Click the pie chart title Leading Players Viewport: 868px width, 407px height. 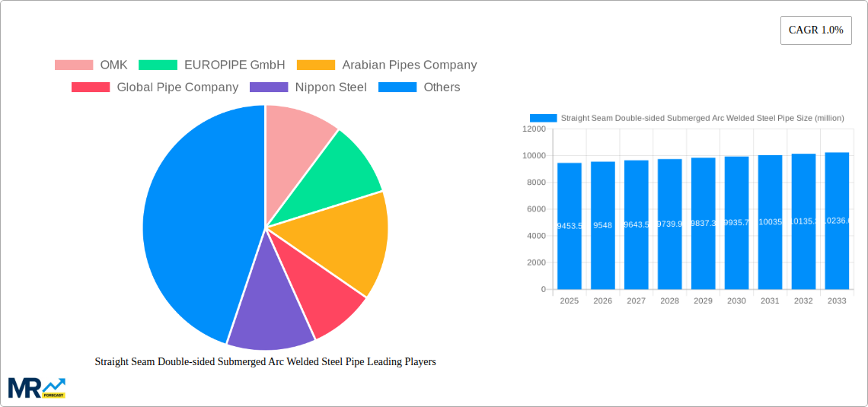coord(265,361)
